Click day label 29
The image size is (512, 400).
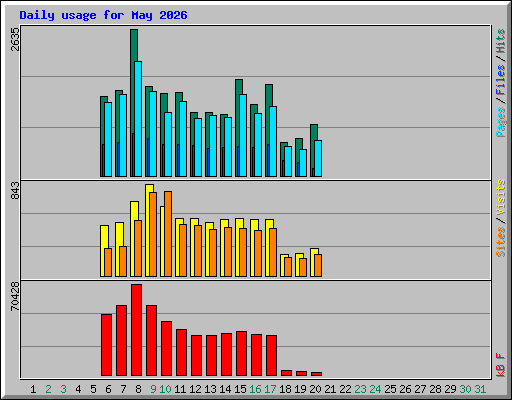click(x=450, y=389)
